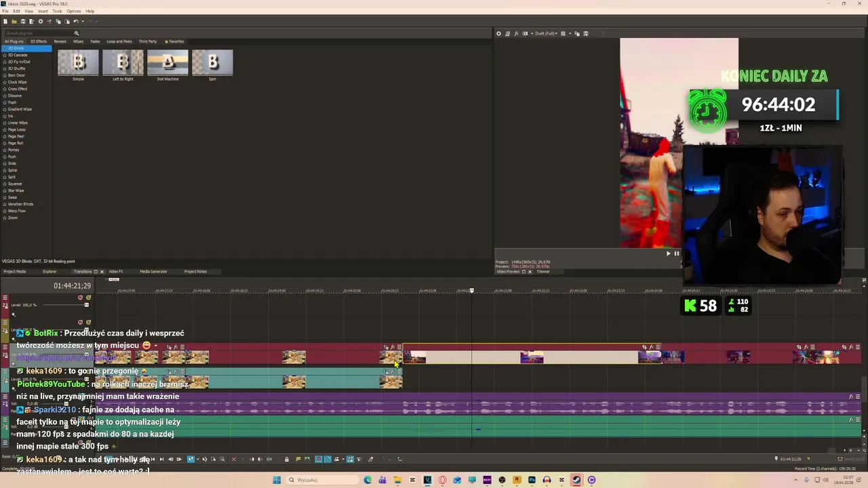Open overlays dropdown arrow in preview
Image resolution: width=868 pixels, height=488 pixels.
(570, 33)
